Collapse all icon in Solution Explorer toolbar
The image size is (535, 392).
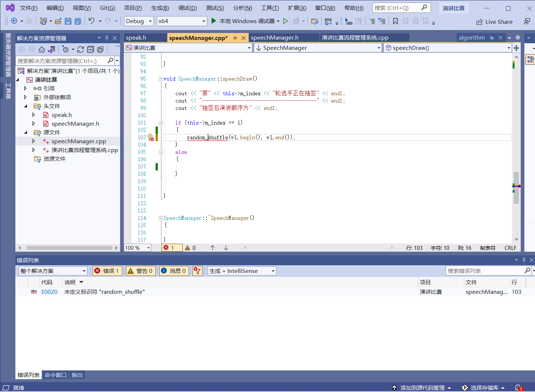(x=90, y=49)
